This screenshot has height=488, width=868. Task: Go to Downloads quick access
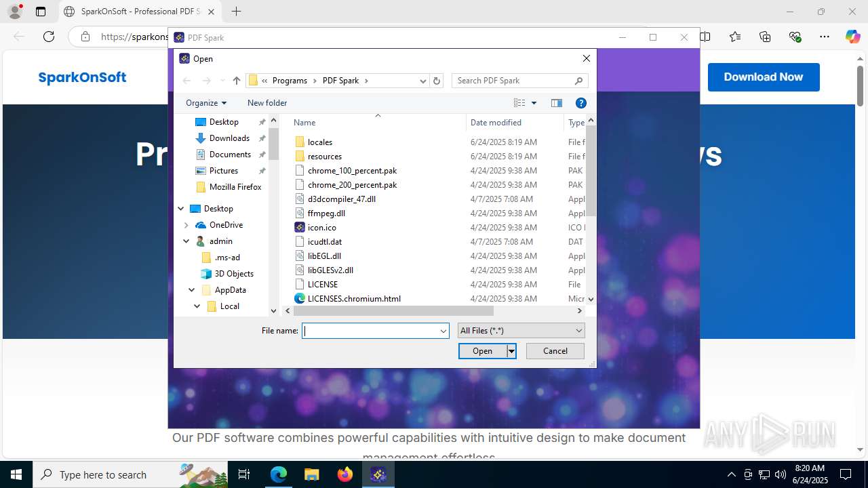click(229, 138)
